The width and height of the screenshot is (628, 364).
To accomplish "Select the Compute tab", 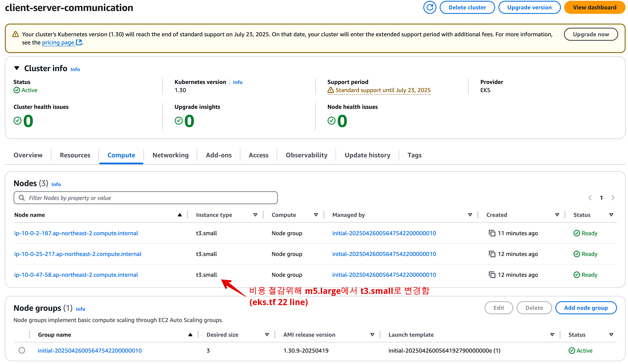I will (x=121, y=155).
